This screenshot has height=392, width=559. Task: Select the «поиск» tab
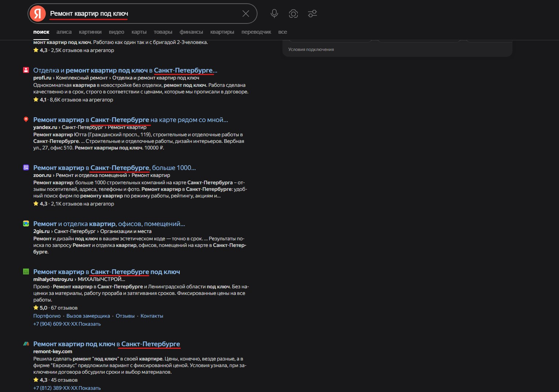point(41,32)
